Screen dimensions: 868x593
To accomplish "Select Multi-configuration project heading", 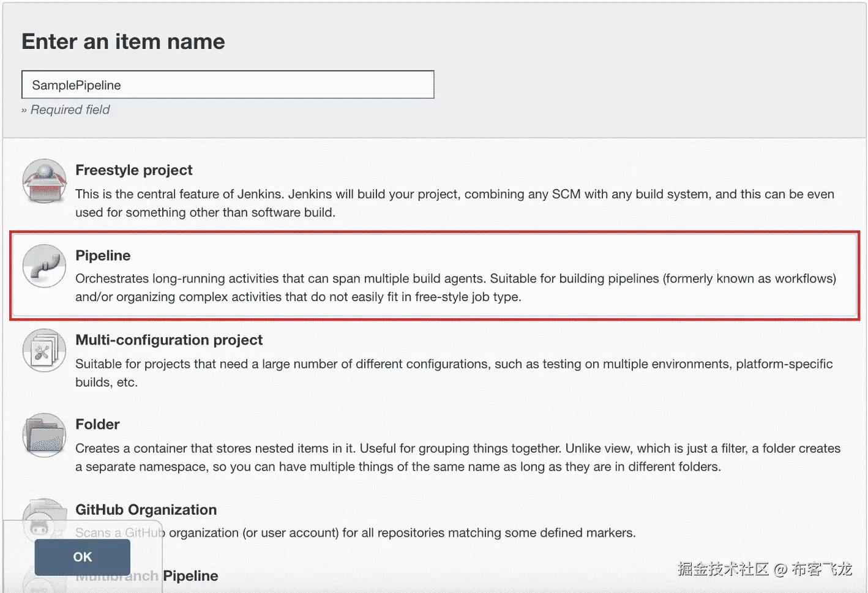I will (169, 340).
